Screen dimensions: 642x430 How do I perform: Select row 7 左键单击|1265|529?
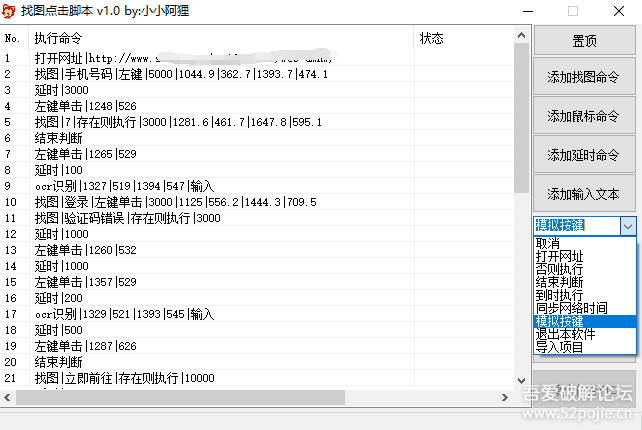[x=257, y=154]
